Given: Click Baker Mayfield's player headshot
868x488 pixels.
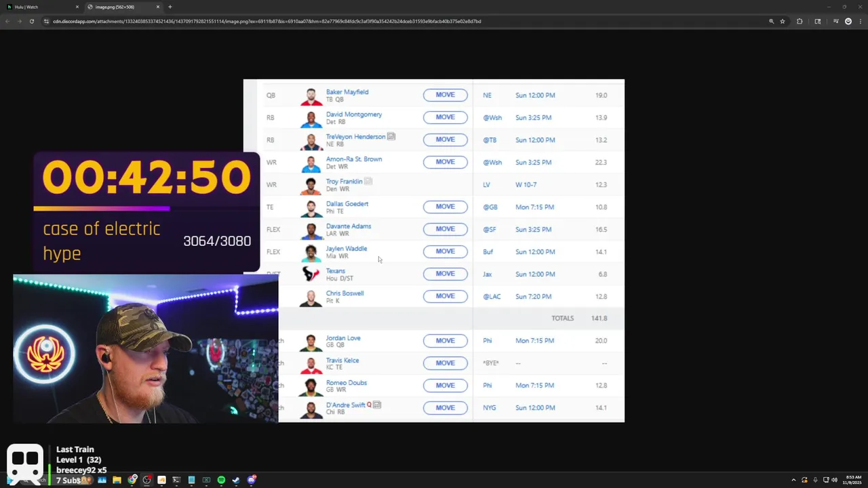Looking at the screenshot, I should pyautogui.click(x=311, y=96).
